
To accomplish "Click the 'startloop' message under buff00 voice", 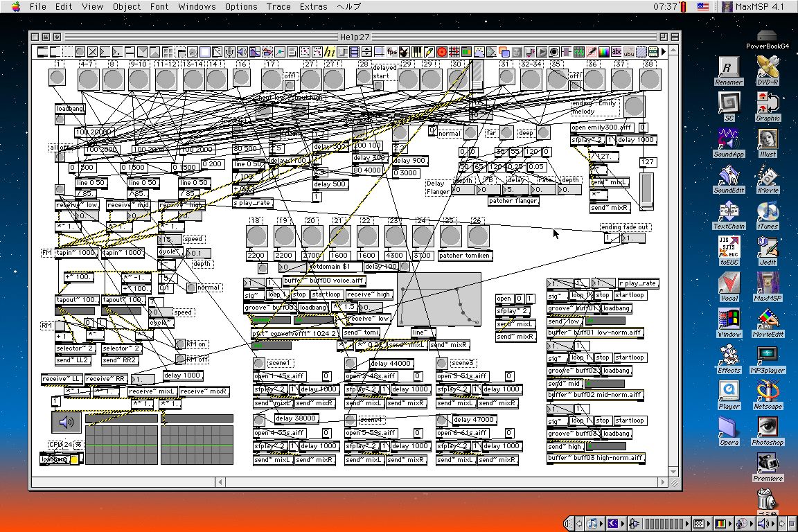I will [x=326, y=294].
